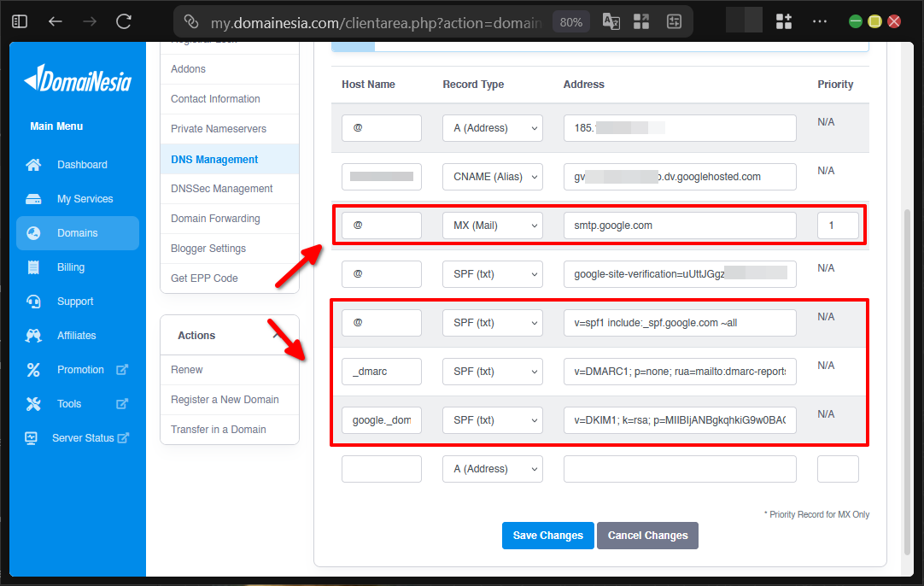Open the Domains section icon
This screenshot has height=586, width=924.
[34, 232]
